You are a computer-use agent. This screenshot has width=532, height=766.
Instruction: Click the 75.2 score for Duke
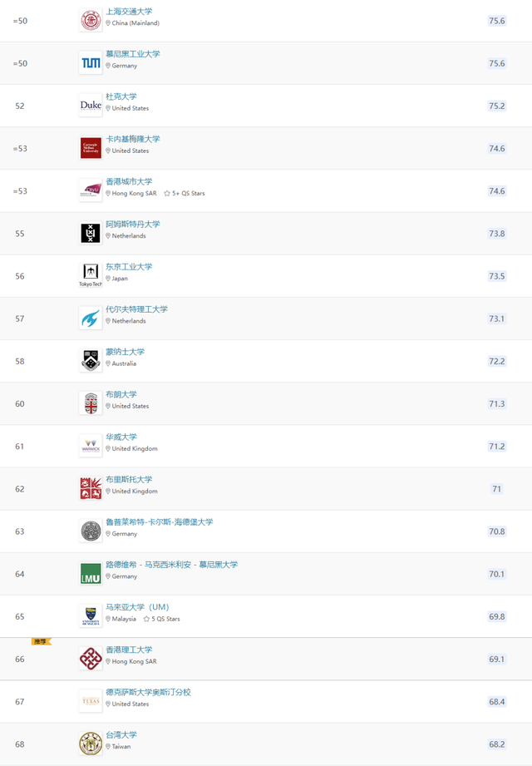coord(496,106)
